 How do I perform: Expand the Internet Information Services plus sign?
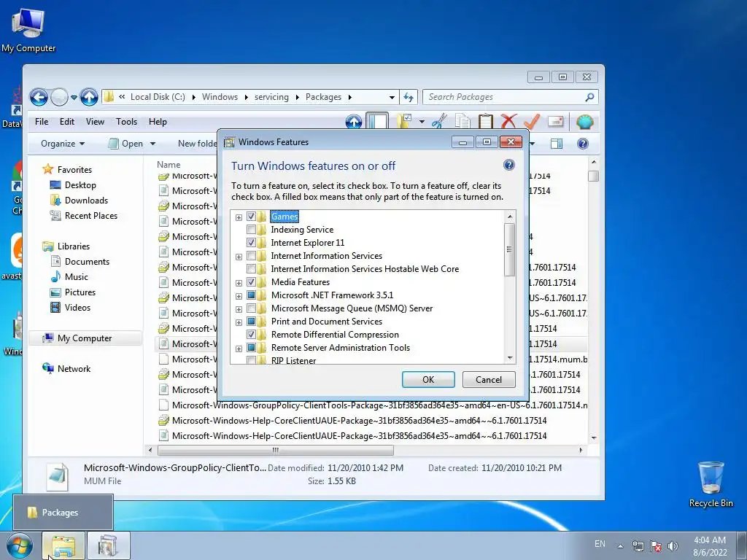(239, 257)
